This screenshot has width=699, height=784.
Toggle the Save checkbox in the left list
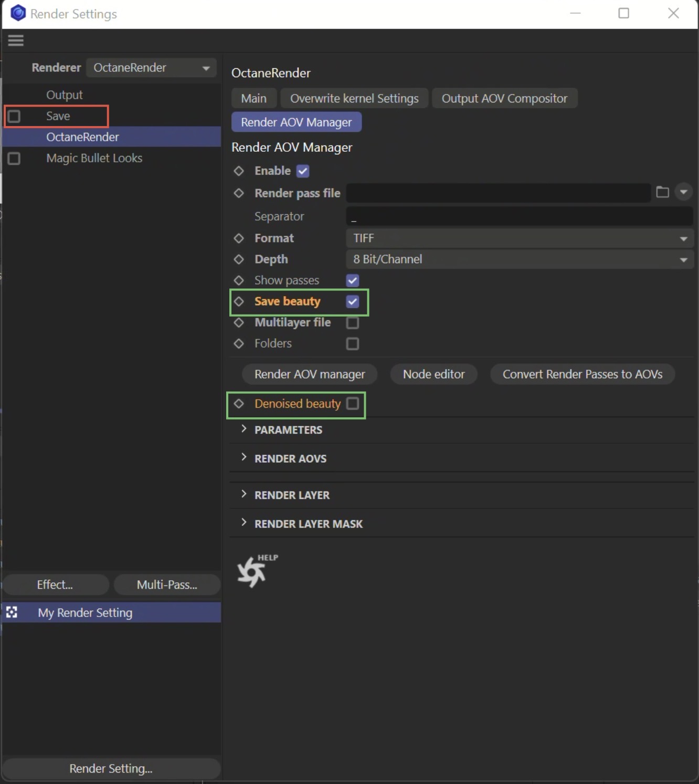tap(14, 116)
